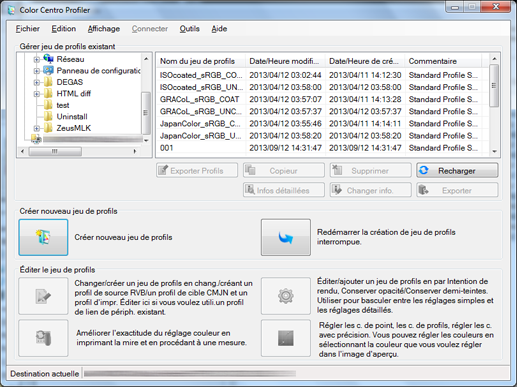
Task: Open the Aide menu
Action: 219,29
